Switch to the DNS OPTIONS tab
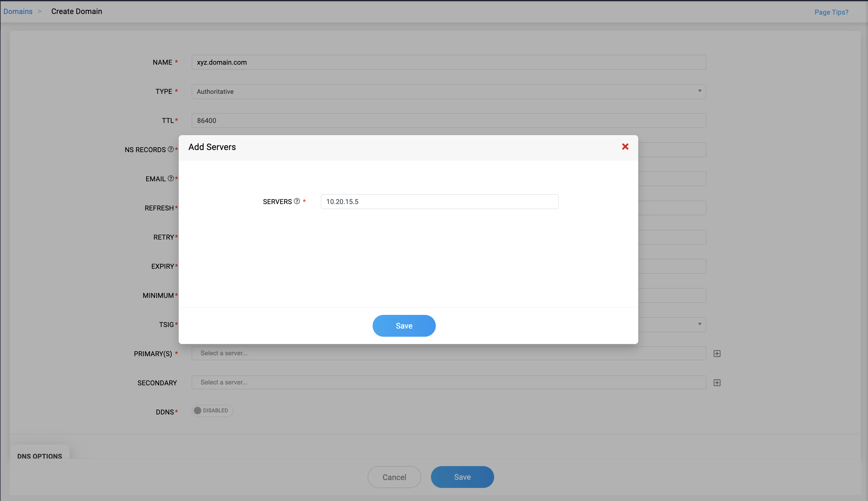Image resolution: width=868 pixels, height=501 pixels. [x=40, y=455]
